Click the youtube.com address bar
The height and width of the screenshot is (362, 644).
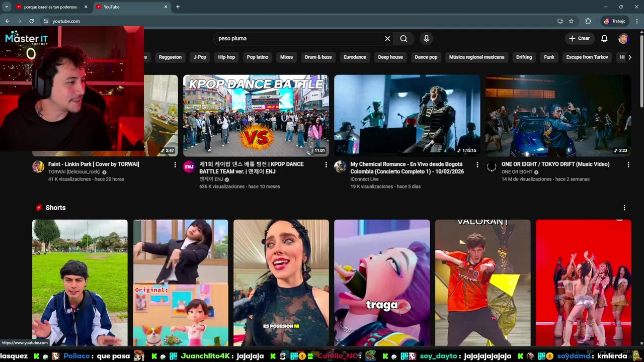pyautogui.click(x=297, y=21)
